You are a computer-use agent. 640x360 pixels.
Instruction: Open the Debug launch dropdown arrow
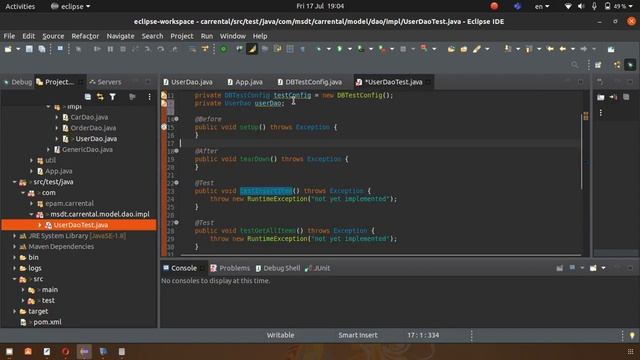tap(329, 49)
